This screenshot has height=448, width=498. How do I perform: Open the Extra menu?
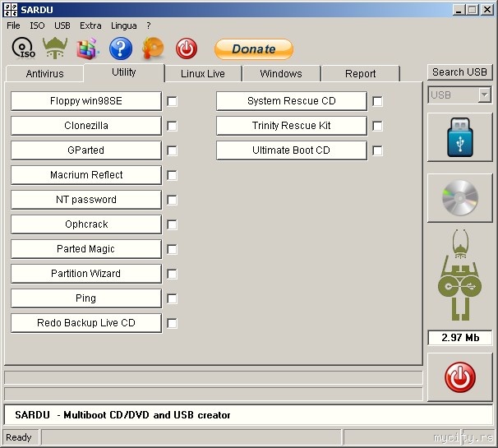coord(90,25)
